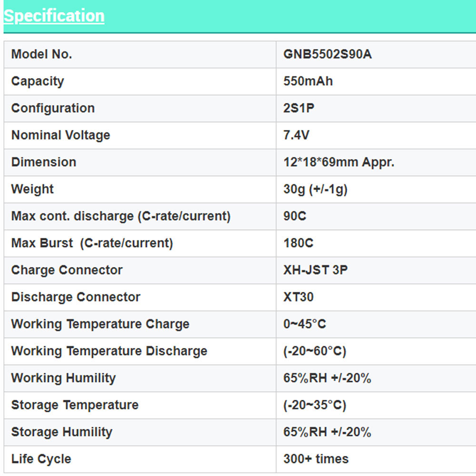The image size is (476, 476).
Task: Click the 550mAh capacity value
Action: click(308, 81)
